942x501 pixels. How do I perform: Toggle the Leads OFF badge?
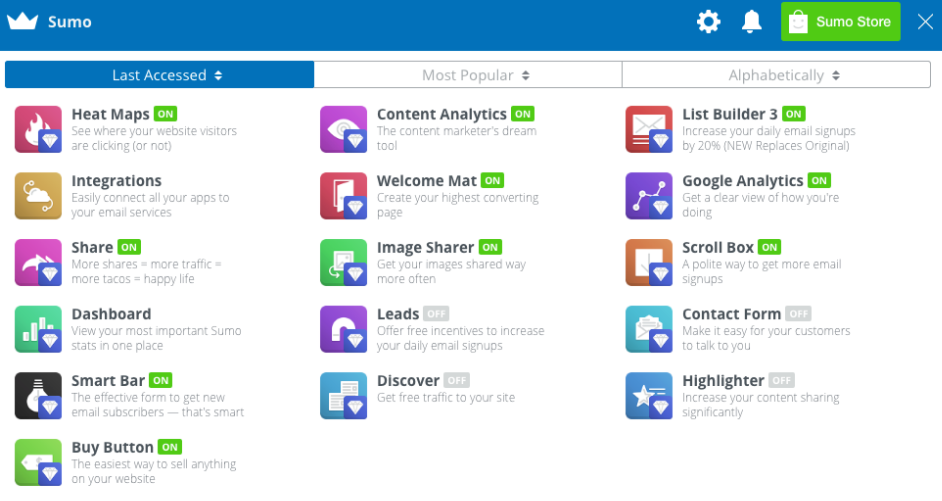tap(436, 314)
